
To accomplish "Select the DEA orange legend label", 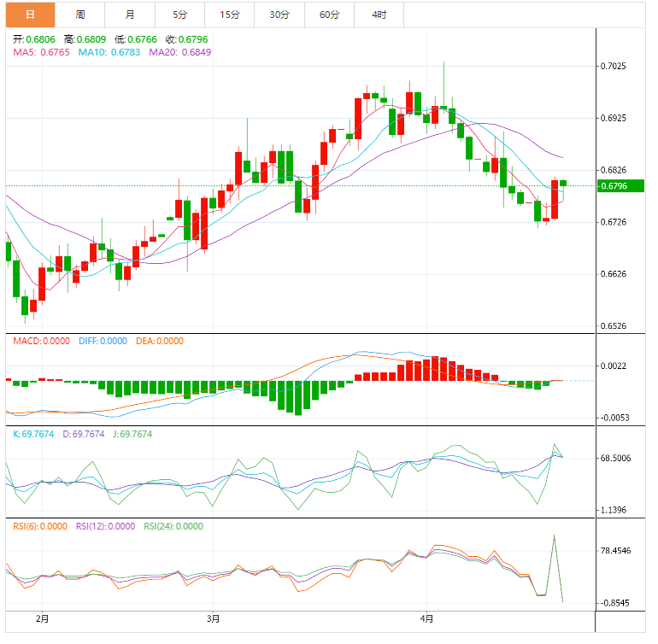I will pyautogui.click(x=157, y=341).
